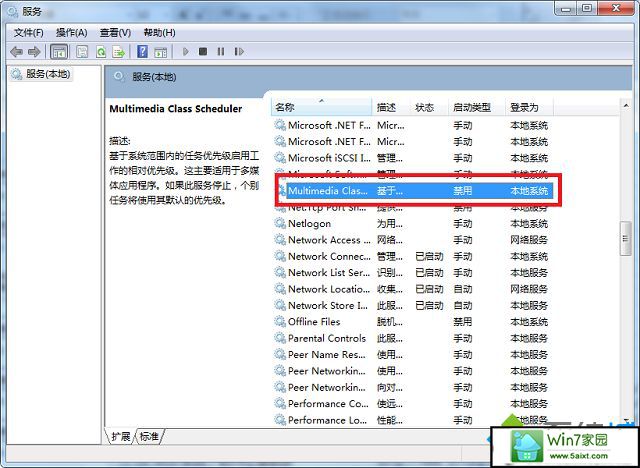This screenshot has height=468, width=640.
Task: Click the Pause service button
Action: point(221,51)
